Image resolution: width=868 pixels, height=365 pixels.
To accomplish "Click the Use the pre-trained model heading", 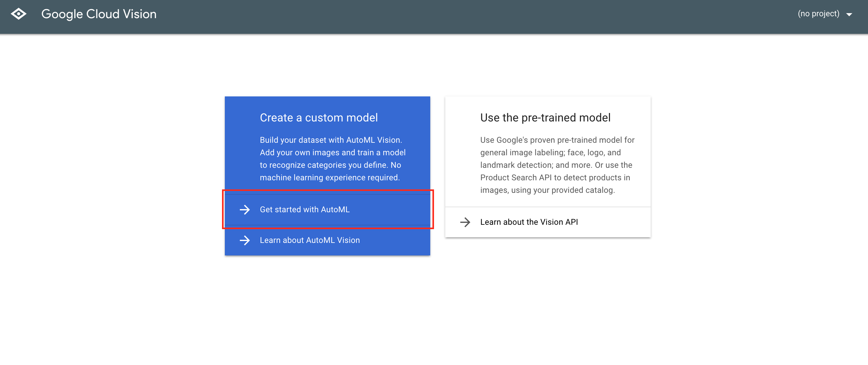I will point(545,117).
